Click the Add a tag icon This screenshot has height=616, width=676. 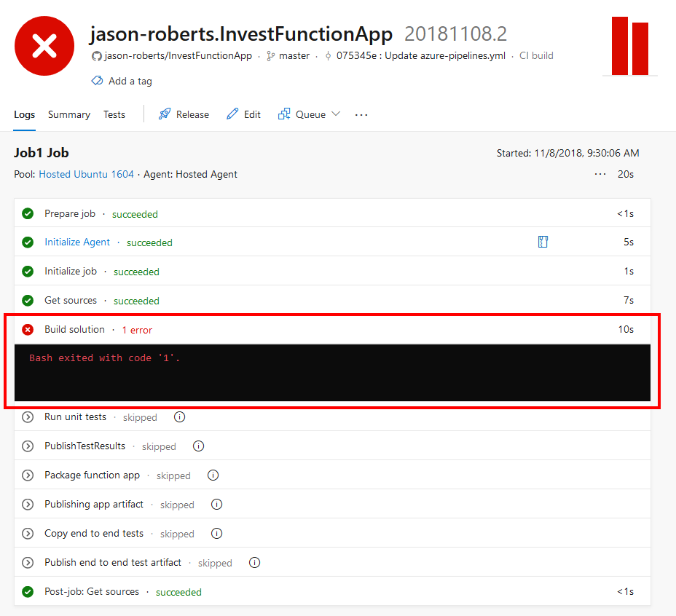click(96, 81)
